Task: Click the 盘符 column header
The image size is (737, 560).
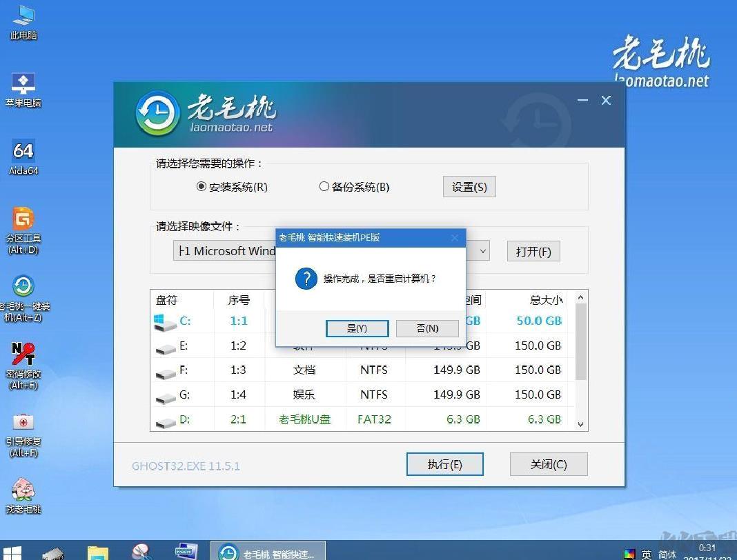Action: [166, 300]
